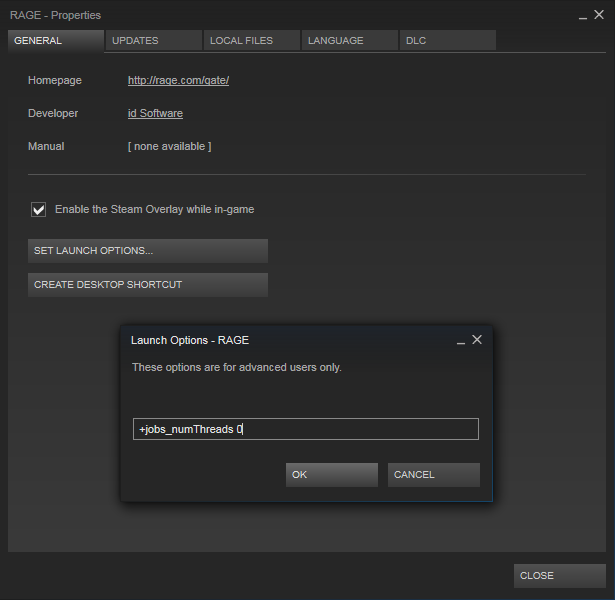Close the Launch Options dialog with X
The image size is (615, 600).
click(477, 340)
